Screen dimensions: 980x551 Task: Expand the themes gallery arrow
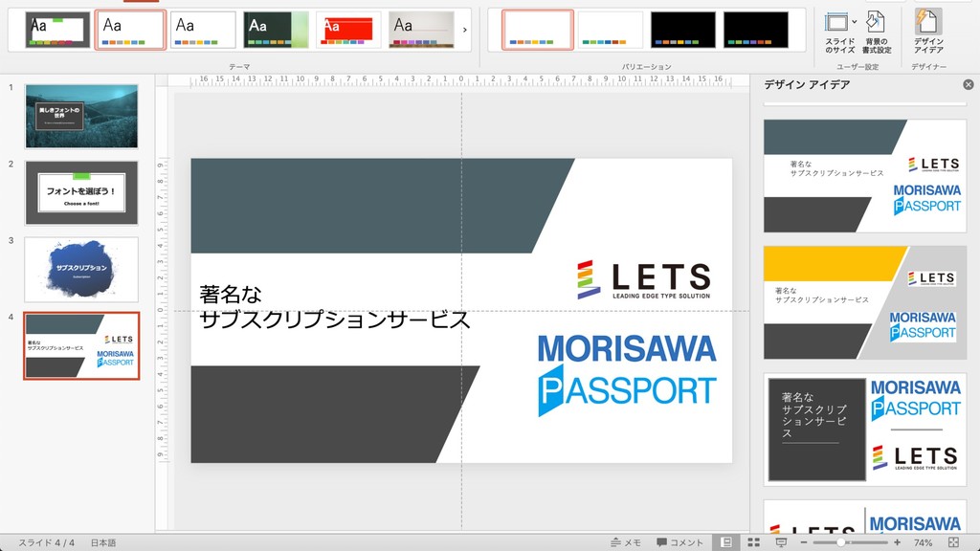(x=464, y=30)
